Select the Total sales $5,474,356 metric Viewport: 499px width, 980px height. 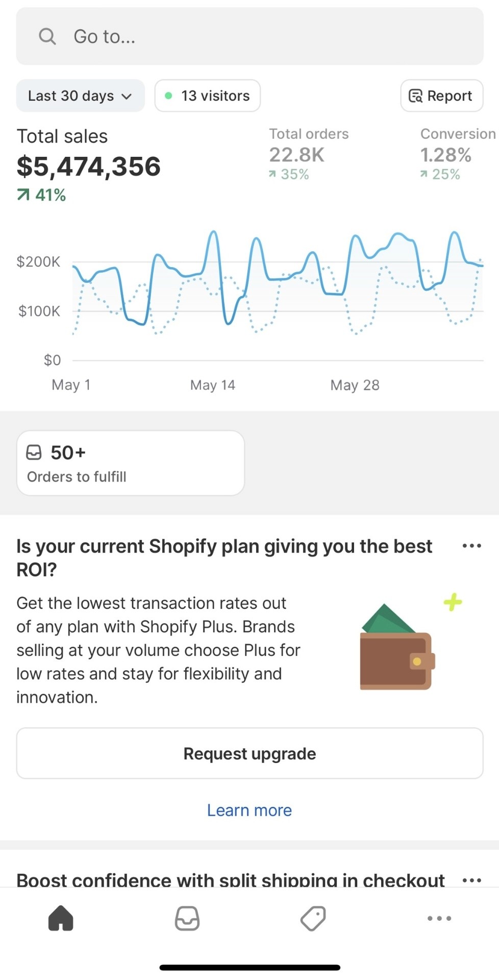88,164
